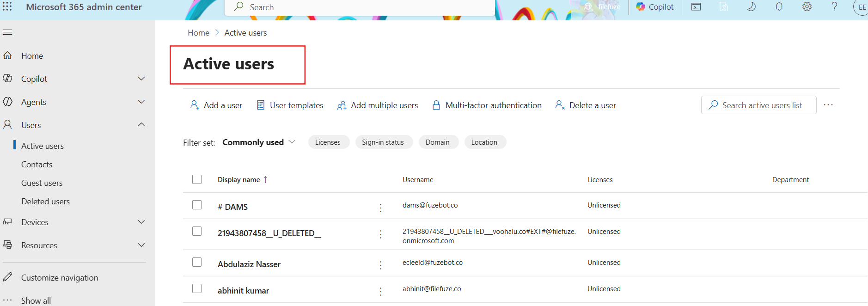The image size is (868, 306).
Task: Click Delete a user
Action: coord(586,105)
